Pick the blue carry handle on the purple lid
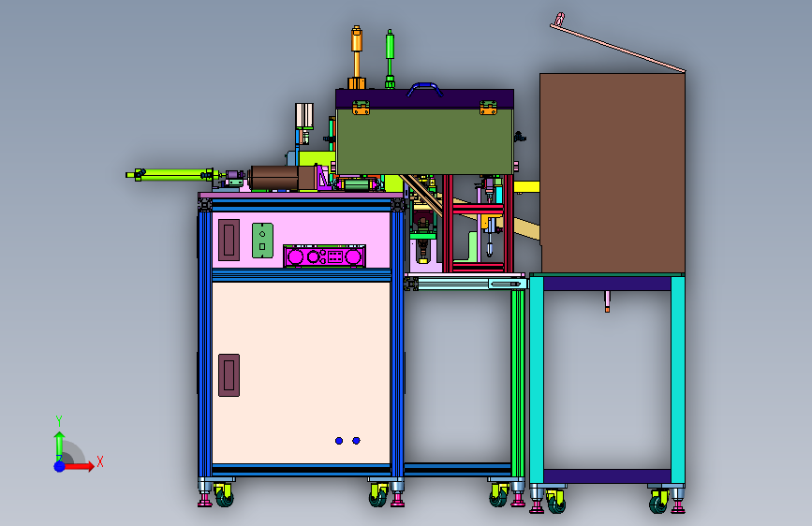Image resolution: width=812 pixels, height=526 pixels. (x=425, y=90)
